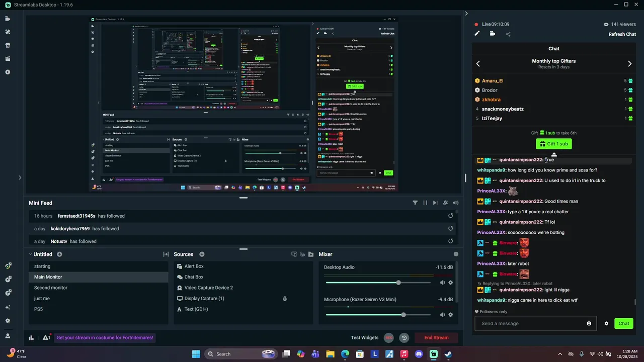Replay the kokidoryhena7969 follow alert

[451, 228]
